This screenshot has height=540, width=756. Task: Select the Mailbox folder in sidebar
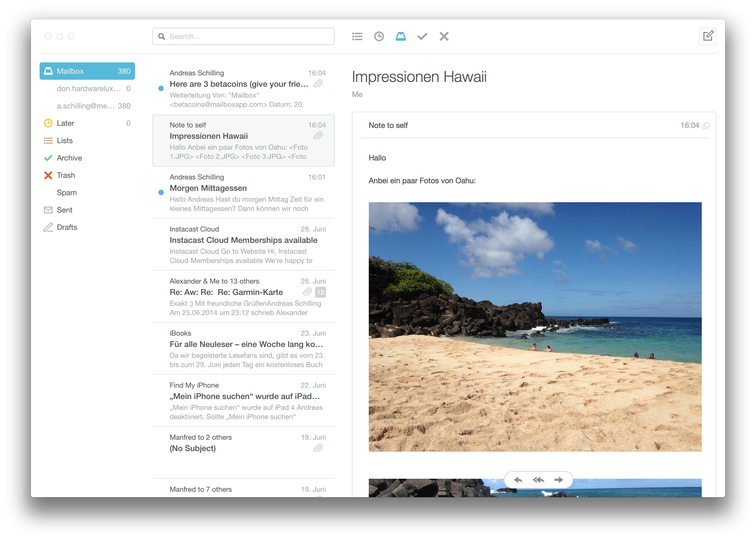[x=87, y=71]
